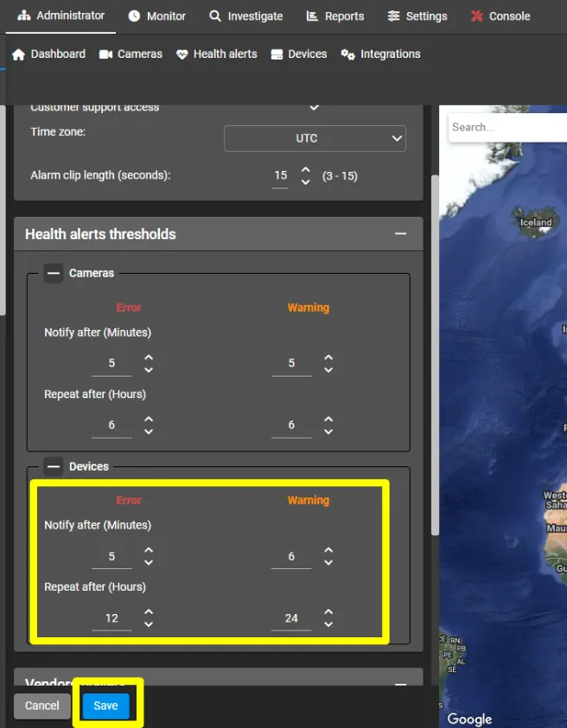Viewport: 567px width, 728px height.
Task: Increase Cameras Warning repeat-after hours
Action: tap(328, 419)
